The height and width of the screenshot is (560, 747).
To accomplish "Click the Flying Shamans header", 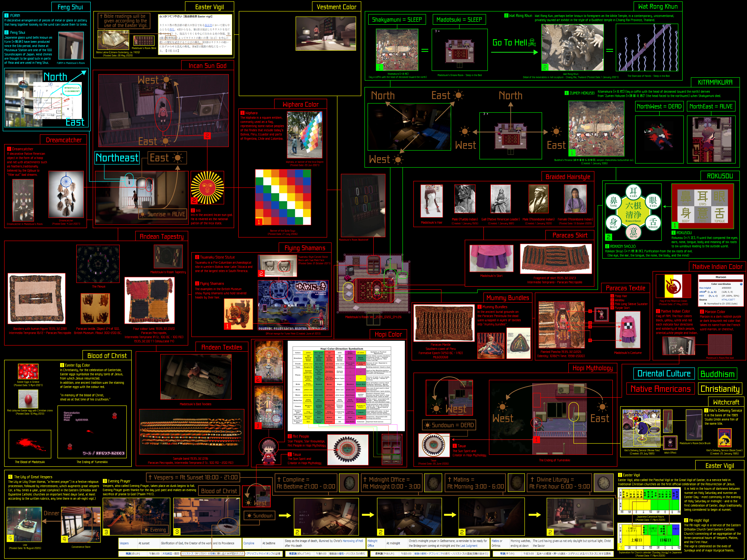I will tap(305, 248).
